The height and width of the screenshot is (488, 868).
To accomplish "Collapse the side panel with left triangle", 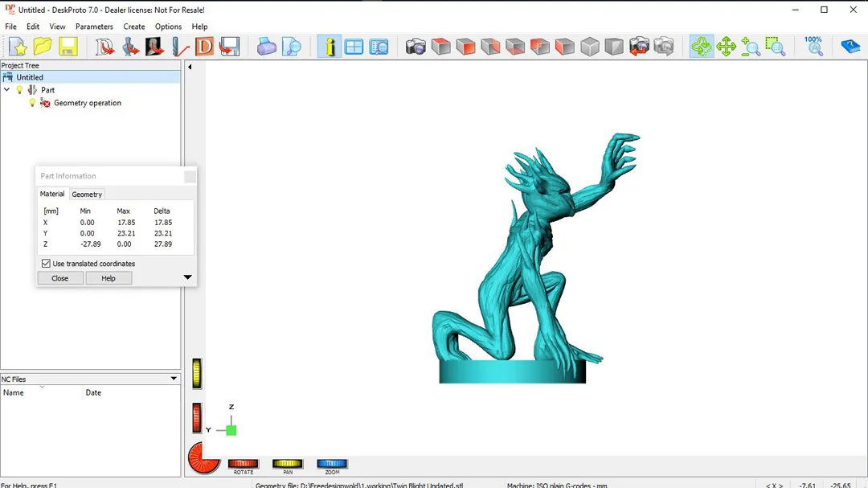I will [190, 67].
